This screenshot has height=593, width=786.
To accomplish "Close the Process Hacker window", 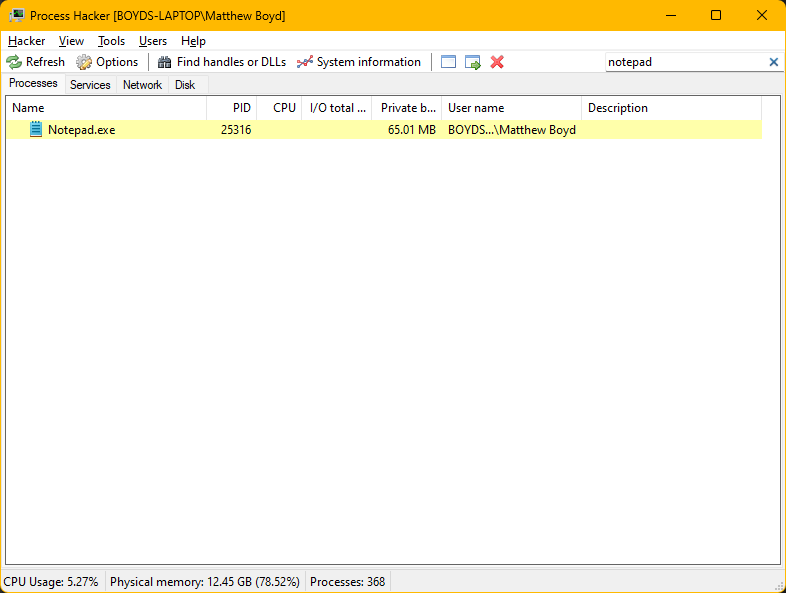I will click(x=761, y=16).
